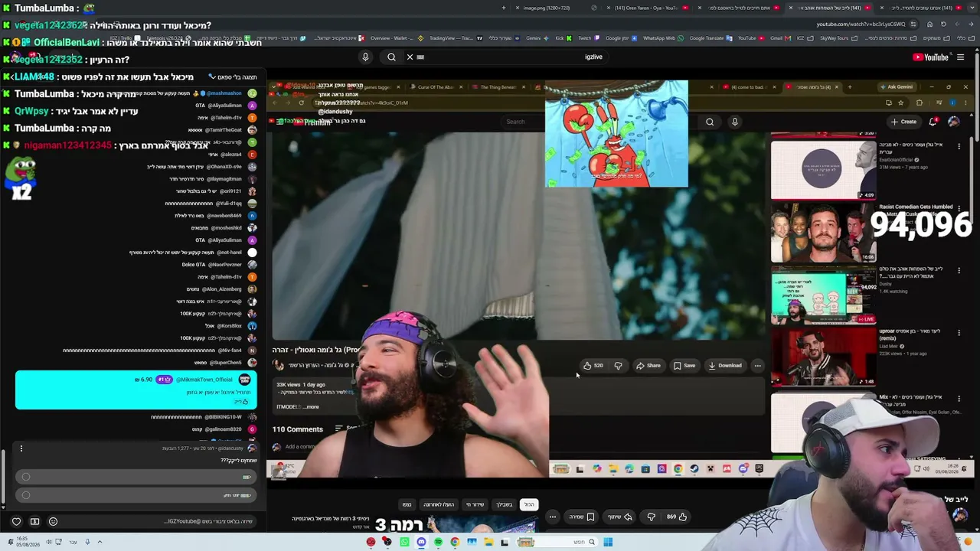This screenshot has width=980, height=551.
Task: Open Chrome from the Windows taskbar
Action: 455,542
